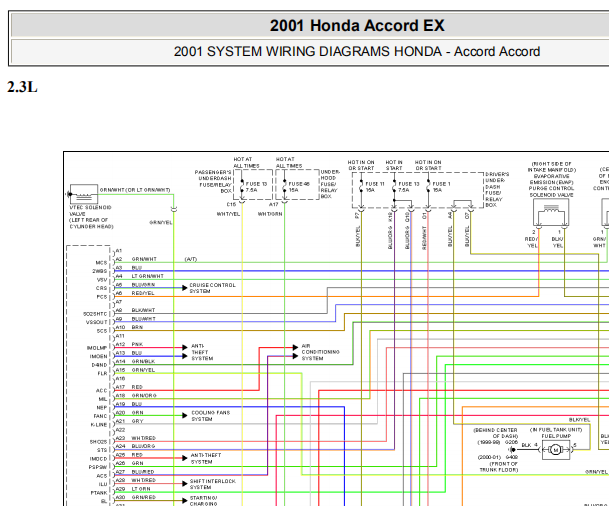Click the '(A/T)' annotation
Viewport: 609px width, 506px height.
tap(191, 259)
